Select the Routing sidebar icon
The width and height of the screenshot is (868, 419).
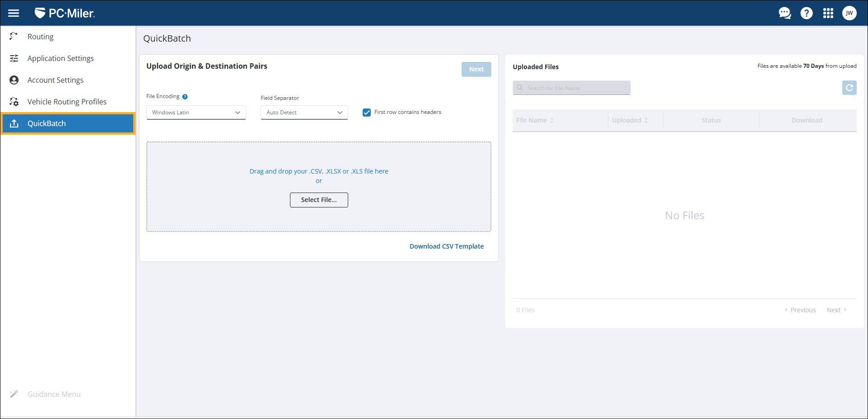click(14, 36)
